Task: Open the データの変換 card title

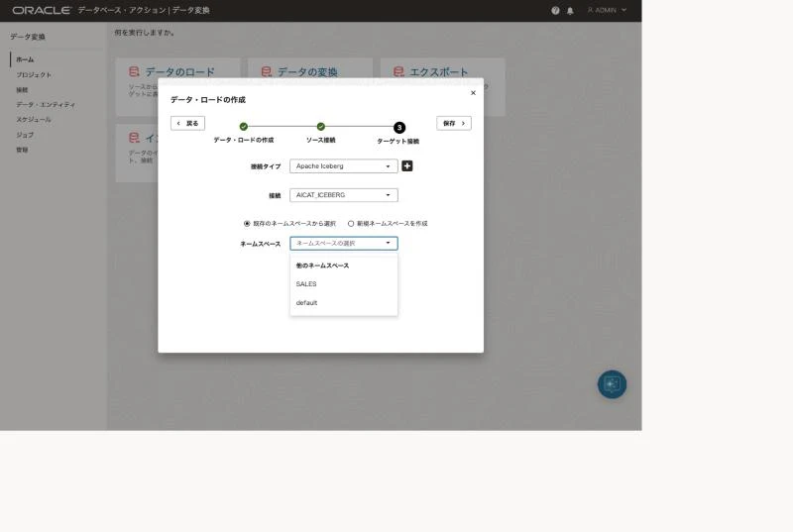Action: point(307,71)
